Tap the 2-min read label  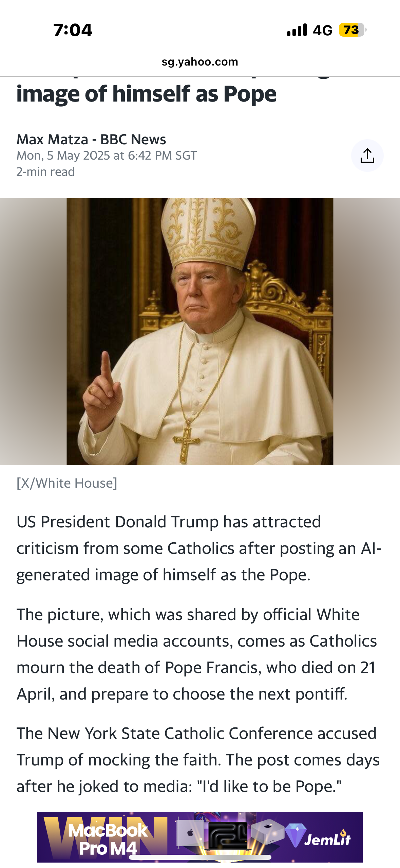point(45,172)
